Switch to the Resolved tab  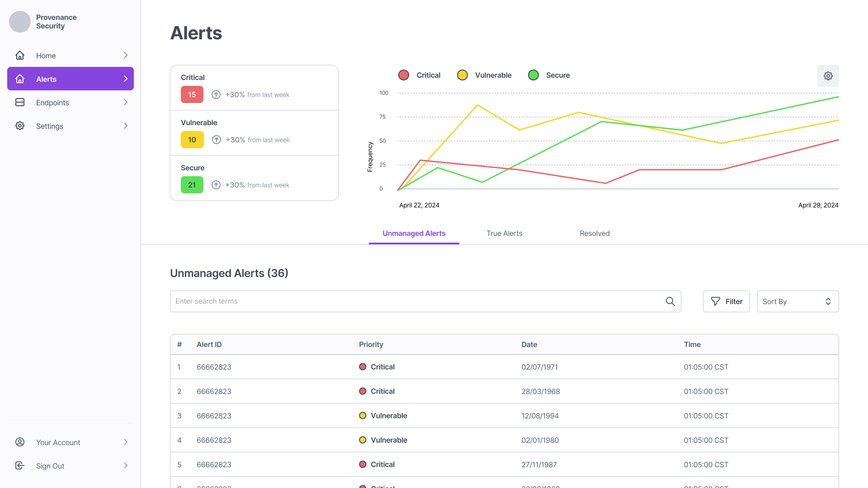[x=594, y=233]
